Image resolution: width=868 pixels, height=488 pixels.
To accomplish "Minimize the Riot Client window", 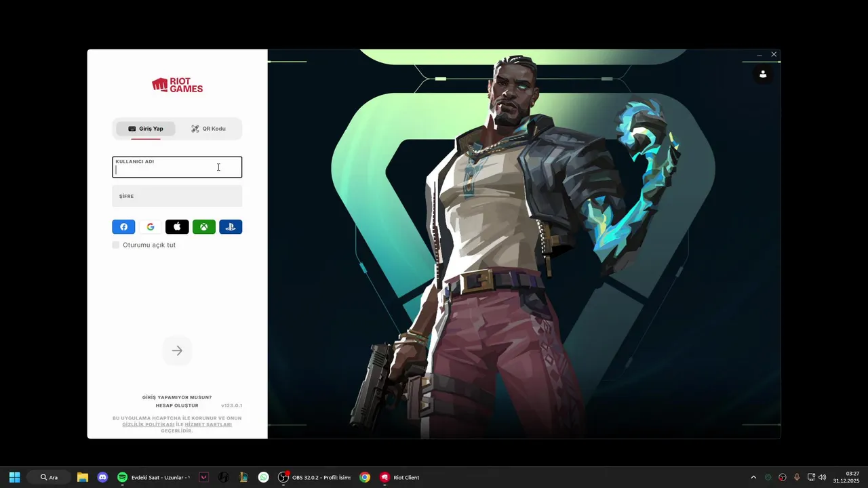I will point(759,55).
